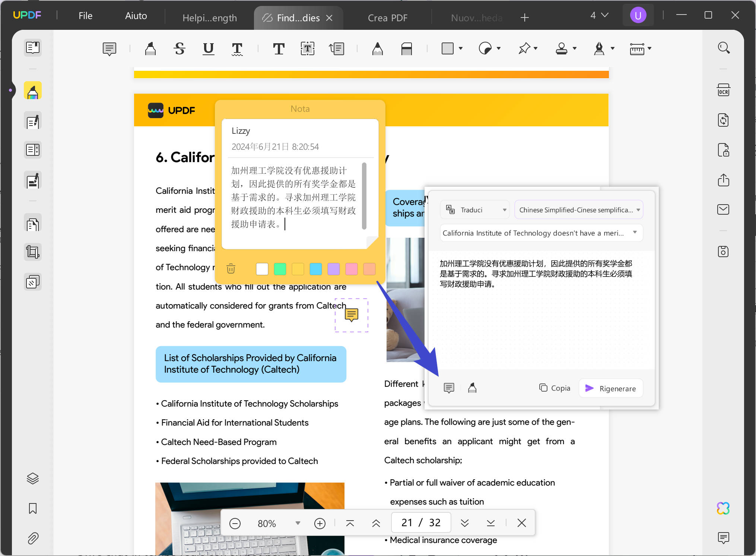Screen dimensions: 756x556
Task: Open the comments list panel
Action: [x=724, y=538]
